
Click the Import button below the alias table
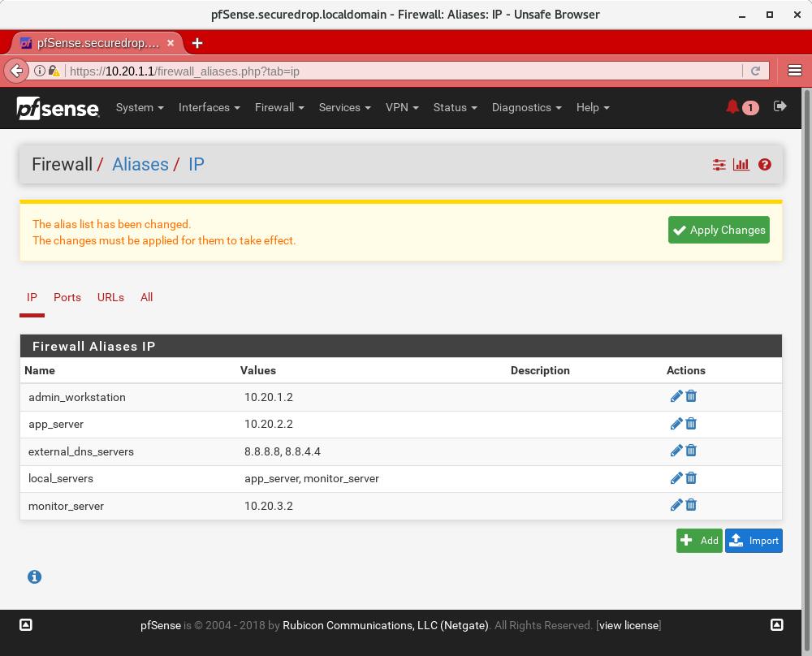tap(754, 540)
